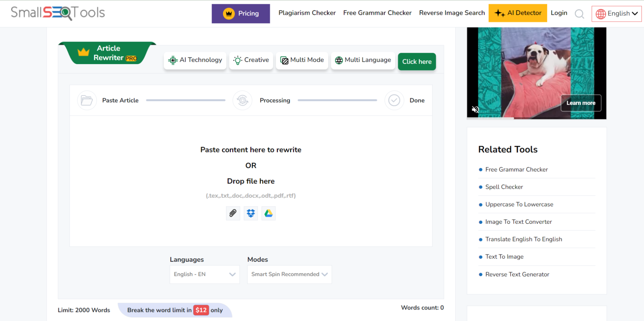Image resolution: width=644 pixels, height=321 pixels.
Task: Import file from Dropbox icon
Action: (x=251, y=213)
